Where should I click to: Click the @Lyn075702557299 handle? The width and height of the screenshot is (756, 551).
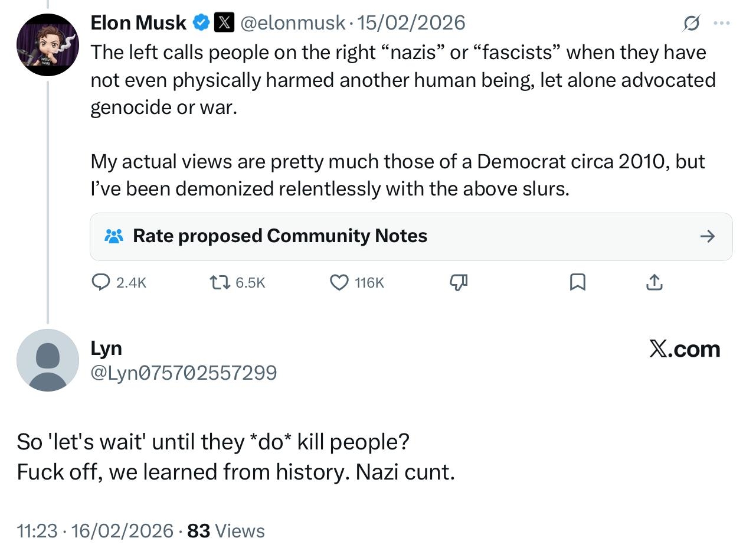pyautogui.click(x=184, y=373)
